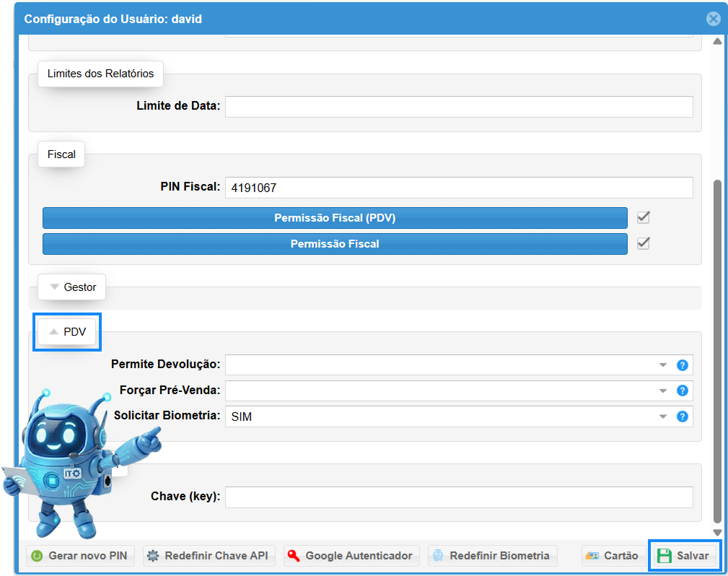The image size is (728, 576).
Task: Save settings with Salvar button
Action: pos(684,556)
